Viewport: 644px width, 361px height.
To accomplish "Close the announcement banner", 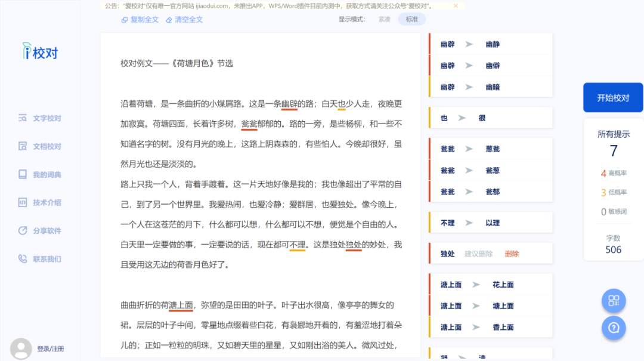I will 456,6.
